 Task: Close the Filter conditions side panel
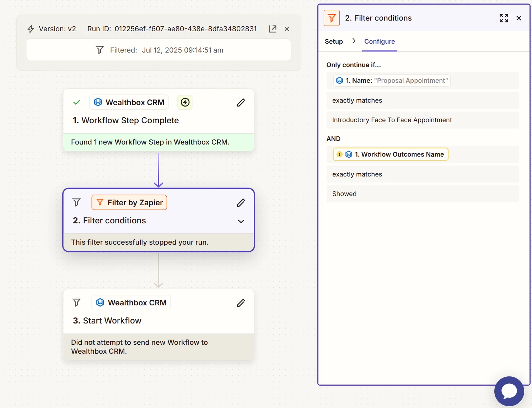[x=519, y=18]
